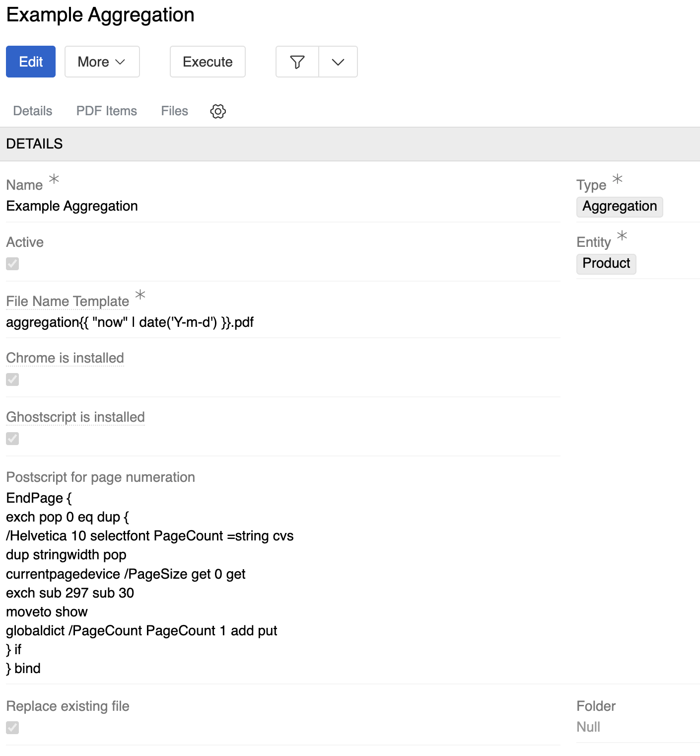Image resolution: width=700 pixels, height=756 pixels.
Task: Toggle the Chrome is installed checkbox
Action: pyautogui.click(x=12, y=379)
